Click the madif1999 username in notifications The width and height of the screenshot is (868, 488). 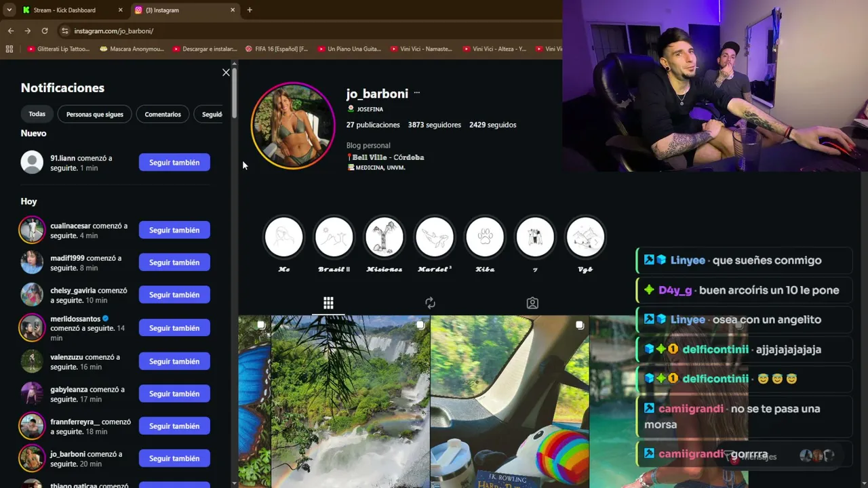(x=67, y=258)
